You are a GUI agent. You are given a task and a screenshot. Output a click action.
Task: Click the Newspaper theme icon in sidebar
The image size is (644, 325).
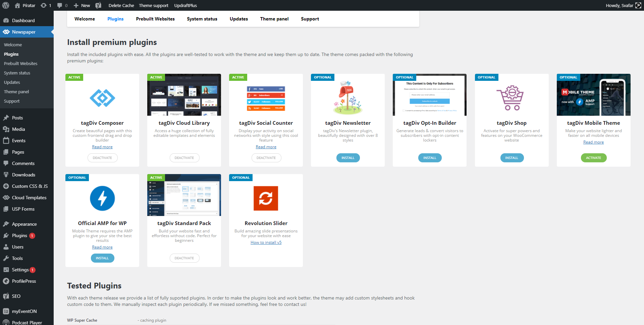6,32
